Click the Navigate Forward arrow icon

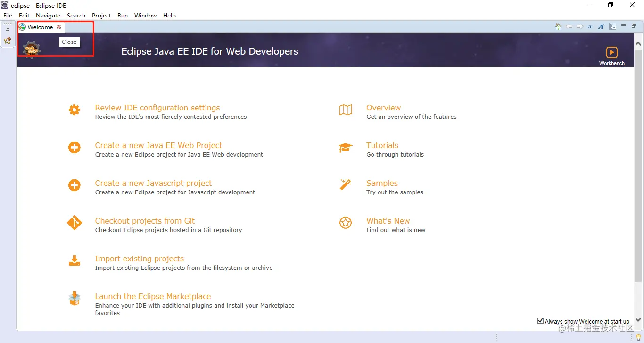coord(580,27)
